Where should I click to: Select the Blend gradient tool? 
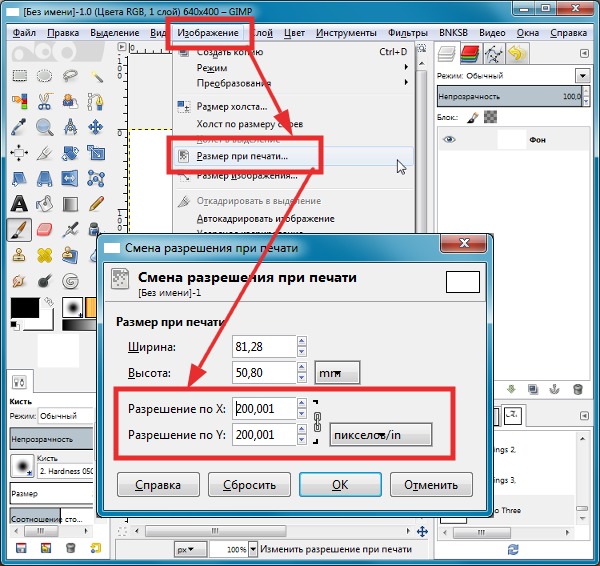[x=70, y=204]
